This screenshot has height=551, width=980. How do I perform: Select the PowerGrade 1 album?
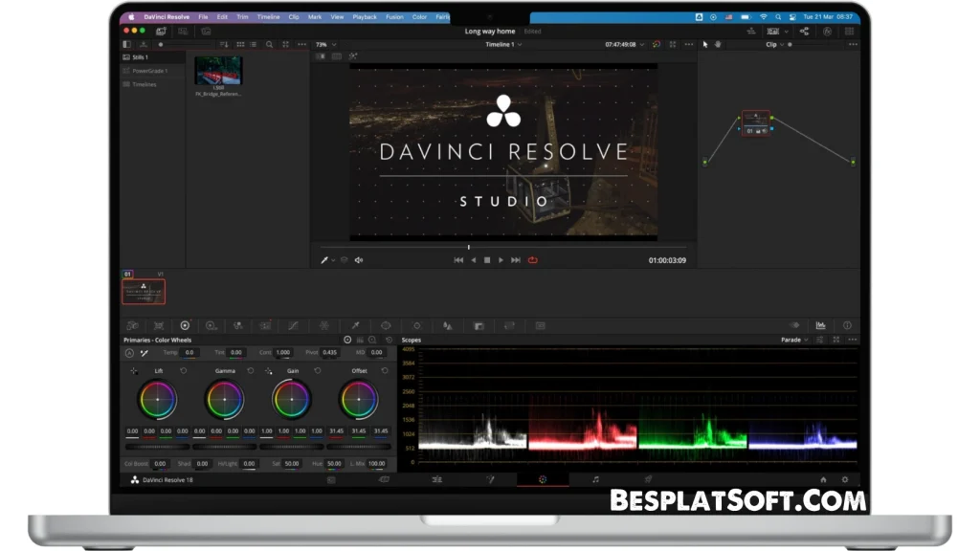150,71
